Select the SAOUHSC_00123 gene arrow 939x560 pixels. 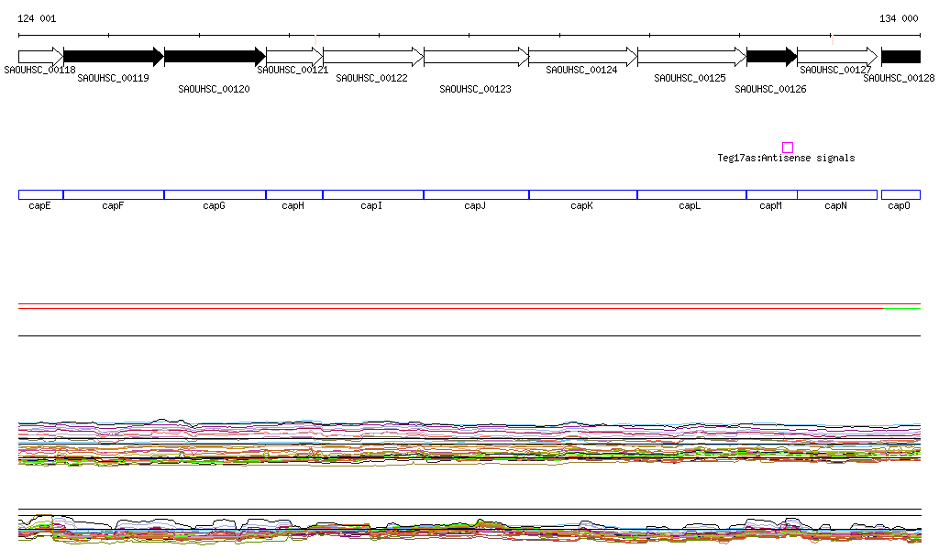click(x=476, y=57)
